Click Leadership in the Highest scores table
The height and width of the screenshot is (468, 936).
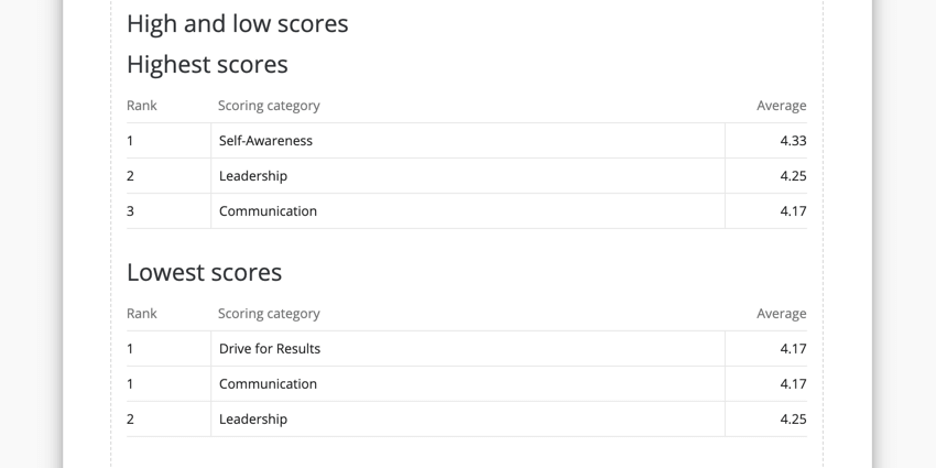point(253,176)
